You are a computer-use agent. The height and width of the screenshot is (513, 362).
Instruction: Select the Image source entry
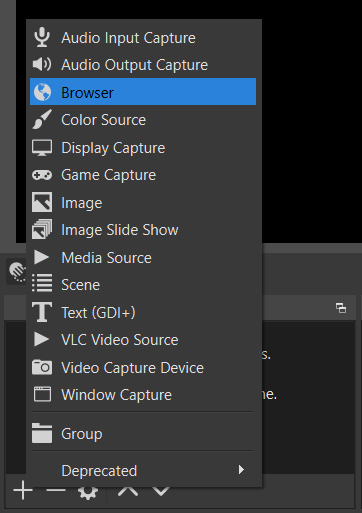tap(143, 202)
